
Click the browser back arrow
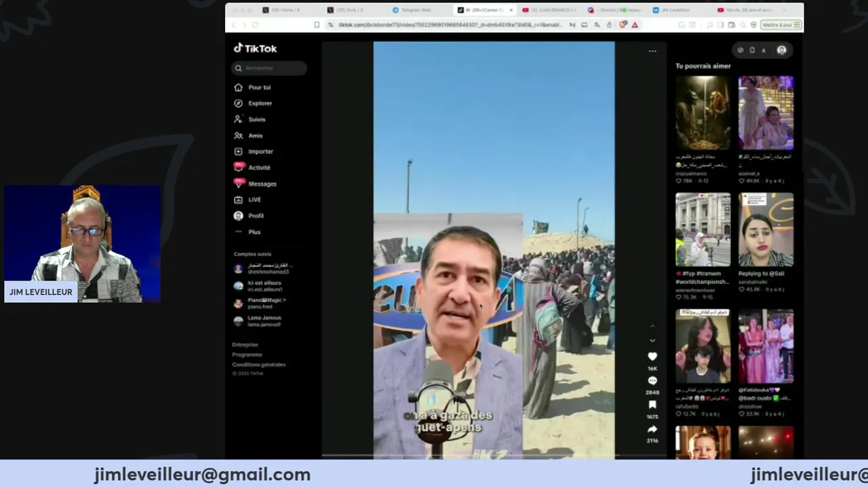[x=233, y=25]
